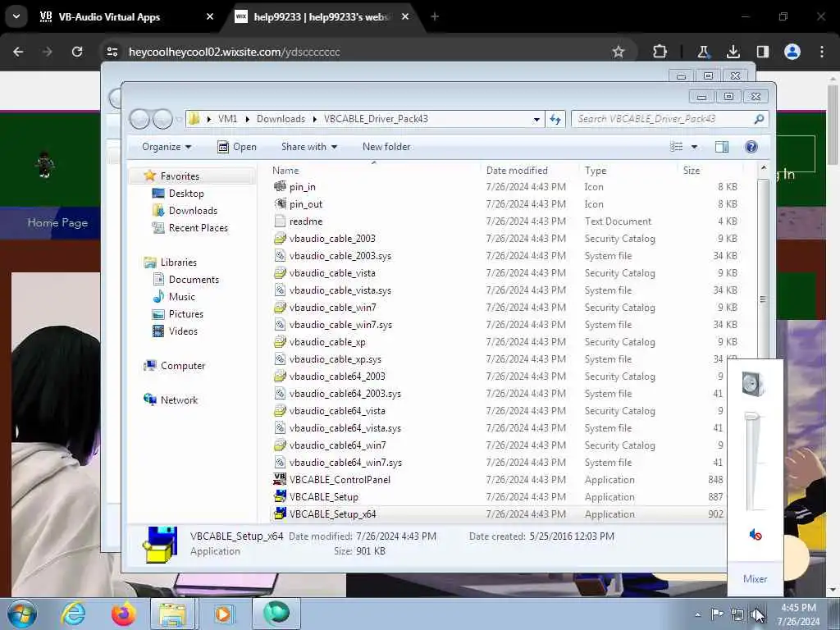Click New folder button

(x=386, y=147)
